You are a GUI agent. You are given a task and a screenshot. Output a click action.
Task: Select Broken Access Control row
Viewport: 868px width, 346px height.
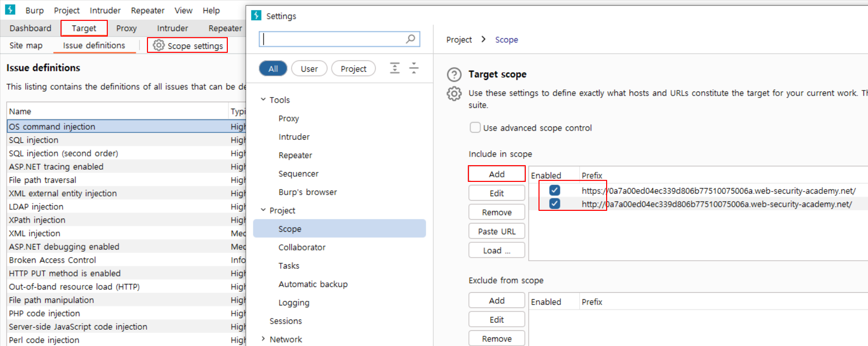coord(126,260)
